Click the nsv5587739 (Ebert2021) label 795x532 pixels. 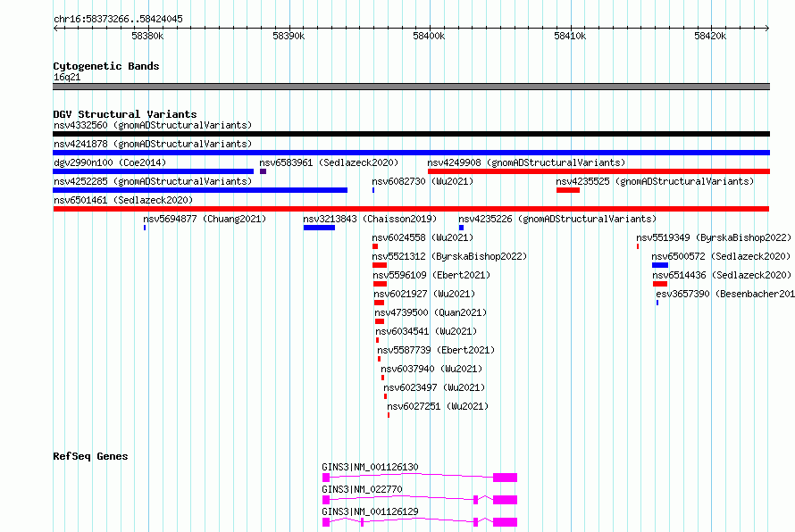pos(436,350)
